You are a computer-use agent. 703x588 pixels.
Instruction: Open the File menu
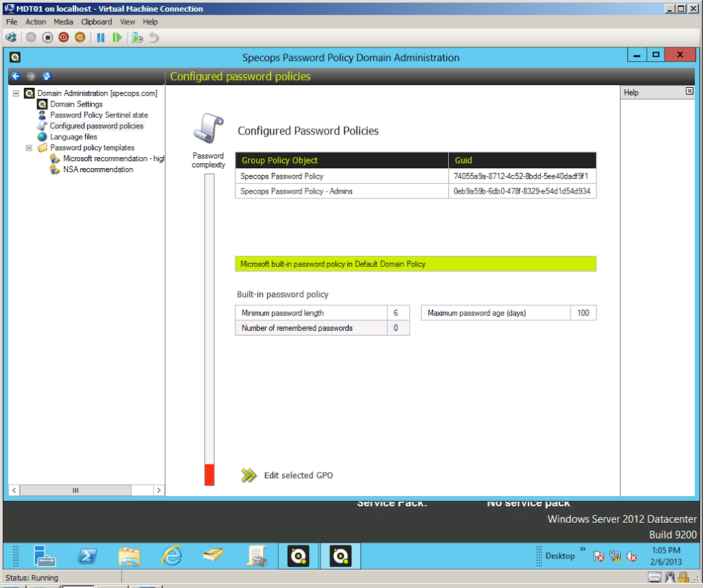[x=12, y=22]
